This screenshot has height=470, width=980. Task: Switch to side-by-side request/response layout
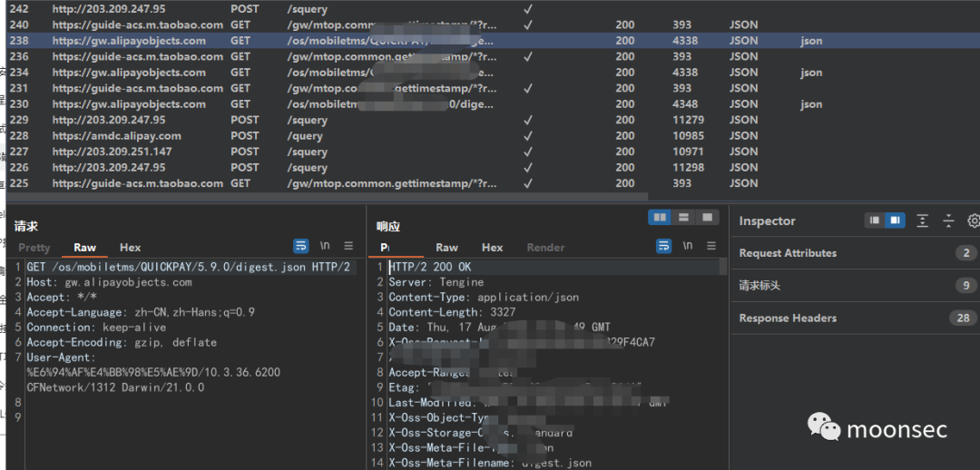pyautogui.click(x=660, y=218)
